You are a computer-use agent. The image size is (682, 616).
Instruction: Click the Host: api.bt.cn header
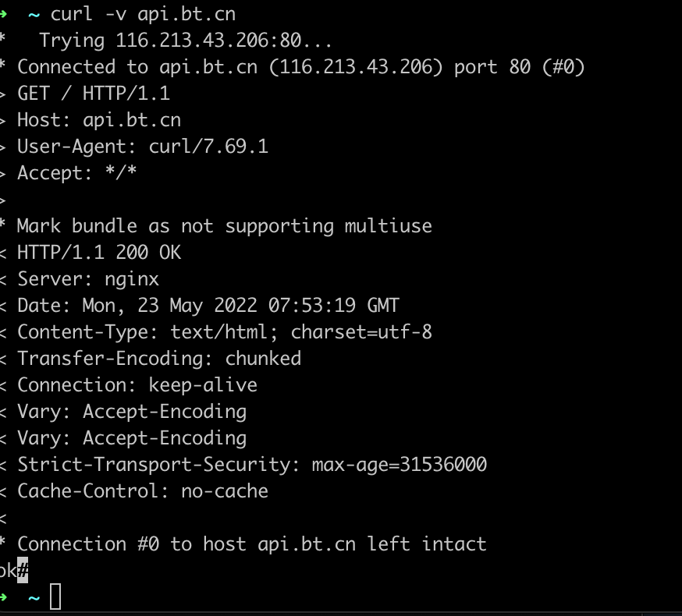tap(99, 120)
